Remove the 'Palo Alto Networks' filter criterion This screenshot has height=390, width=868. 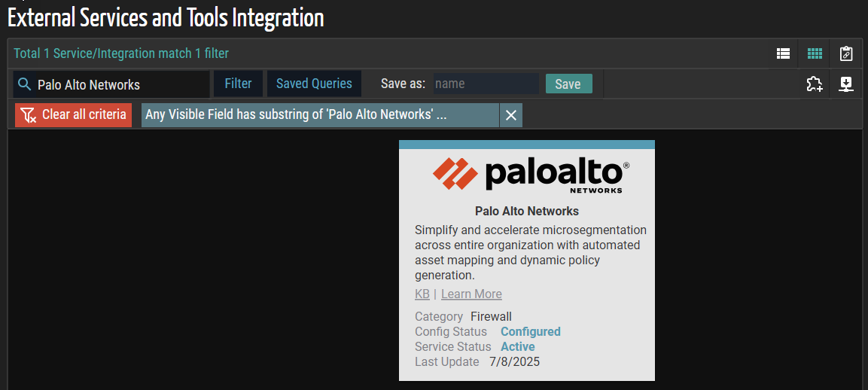pyautogui.click(x=510, y=115)
